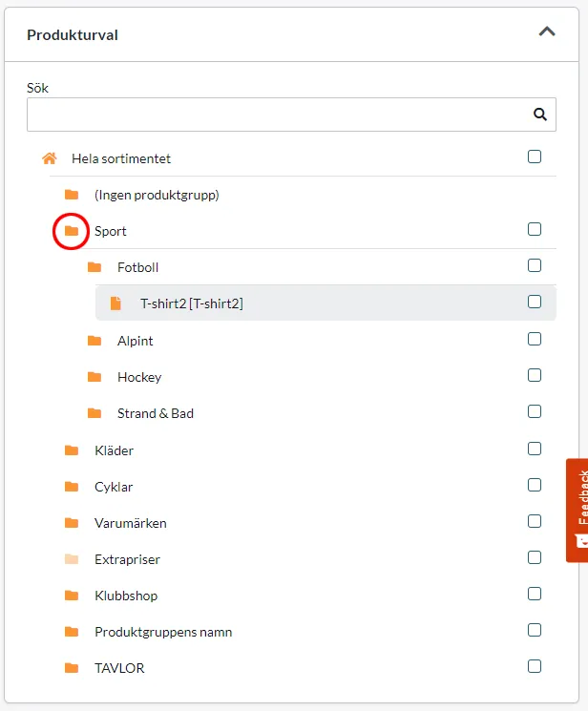Select the Varumärken label

pos(131,523)
